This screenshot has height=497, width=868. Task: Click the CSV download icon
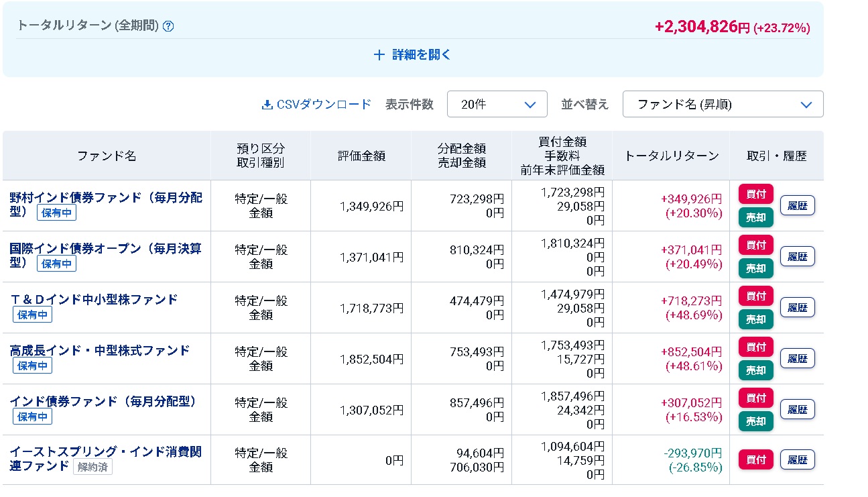coord(267,105)
